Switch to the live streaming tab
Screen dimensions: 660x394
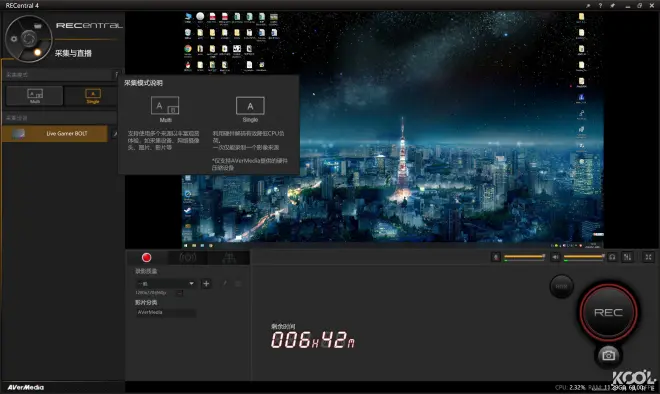188,258
